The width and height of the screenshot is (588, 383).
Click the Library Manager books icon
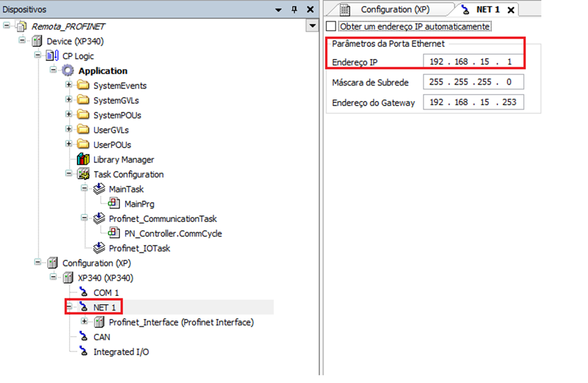click(x=83, y=160)
